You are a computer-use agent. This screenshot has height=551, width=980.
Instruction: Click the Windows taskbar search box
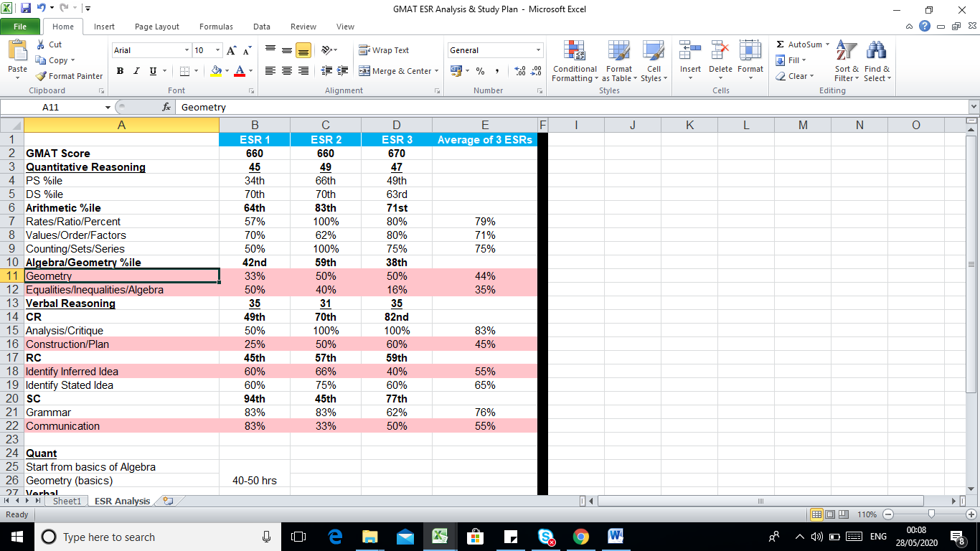click(159, 537)
